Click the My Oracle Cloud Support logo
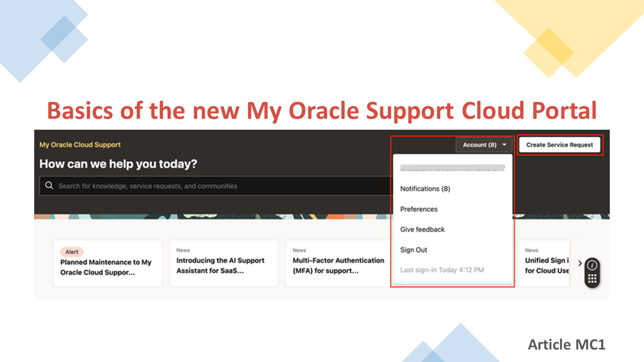644x362 pixels. [x=79, y=144]
